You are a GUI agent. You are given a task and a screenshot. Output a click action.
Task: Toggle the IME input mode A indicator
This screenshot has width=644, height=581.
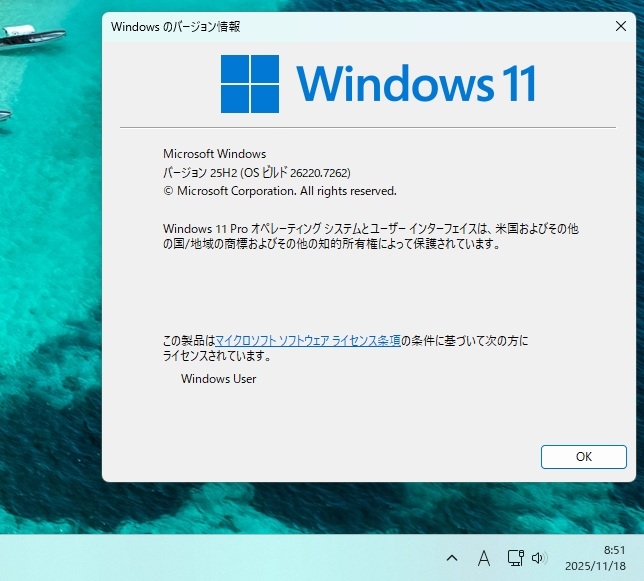(x=484, y=558)
